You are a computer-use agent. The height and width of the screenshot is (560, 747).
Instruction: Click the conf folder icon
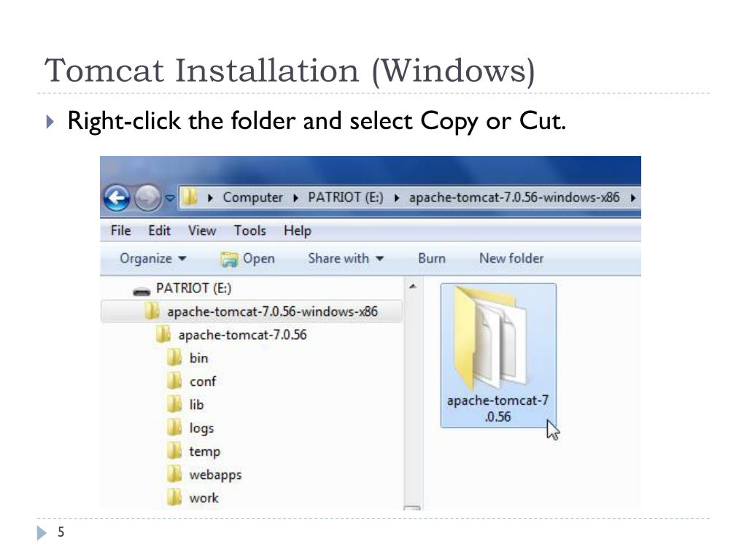(x=175, y=381)
